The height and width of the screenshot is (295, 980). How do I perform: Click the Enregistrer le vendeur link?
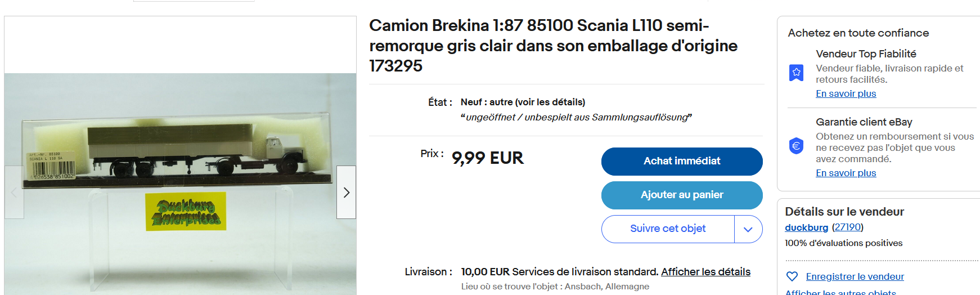point(855,276)
